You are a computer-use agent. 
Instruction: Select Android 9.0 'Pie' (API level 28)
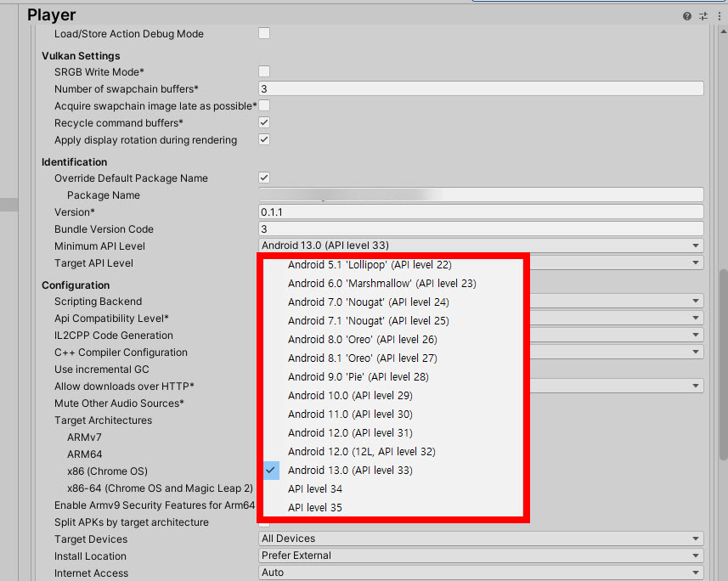click(x=392, y=376)
